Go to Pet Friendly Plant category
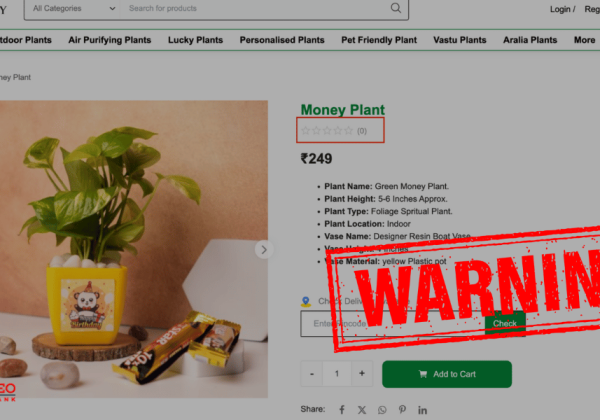The height and width of the screenshot is (420, 600). [x=379, y=40]
